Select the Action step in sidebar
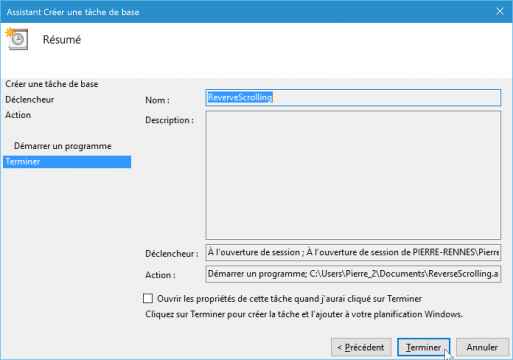This screenshot has width=513, height=360. coord(18,115)
